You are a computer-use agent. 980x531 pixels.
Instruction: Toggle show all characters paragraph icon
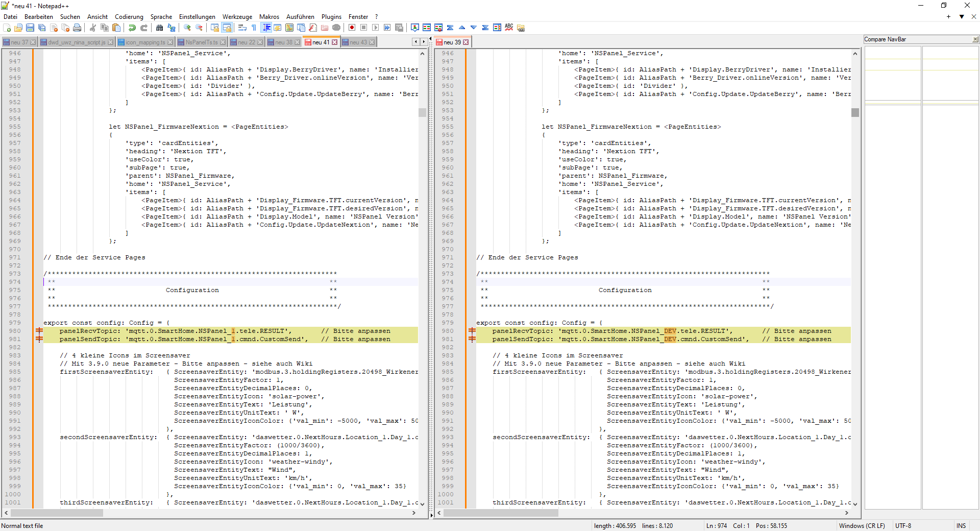click(x=254, y=28)
